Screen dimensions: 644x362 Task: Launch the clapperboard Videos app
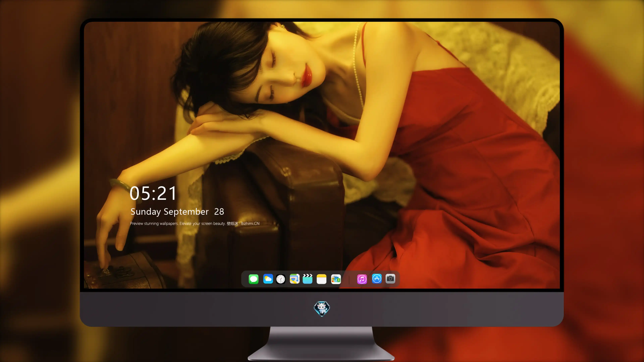coord(308,279)
